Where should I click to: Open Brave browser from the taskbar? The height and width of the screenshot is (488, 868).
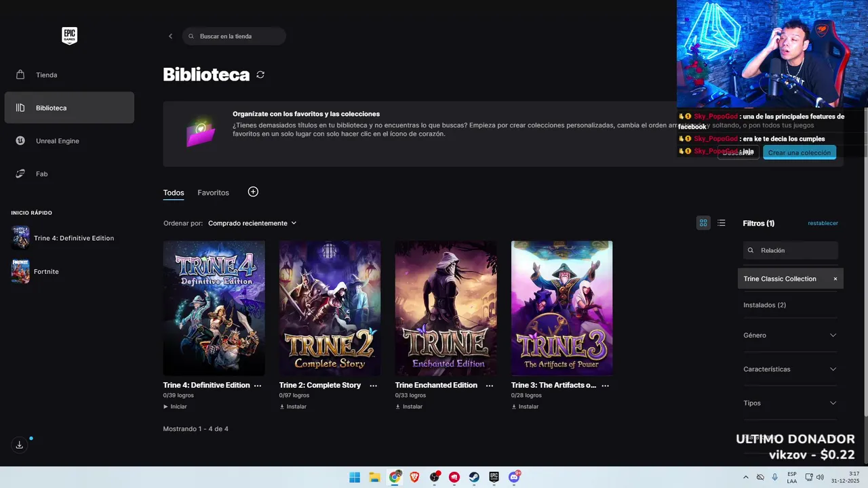tap(414, 477)
